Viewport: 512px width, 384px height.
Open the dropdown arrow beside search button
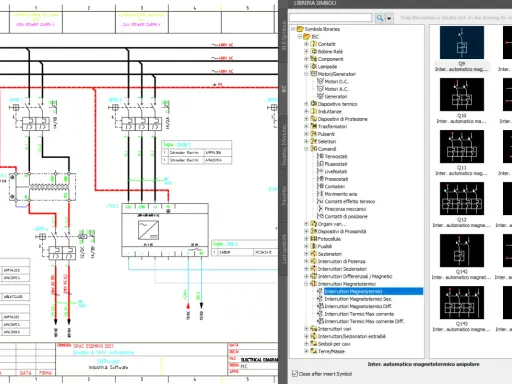pos(389,18)
